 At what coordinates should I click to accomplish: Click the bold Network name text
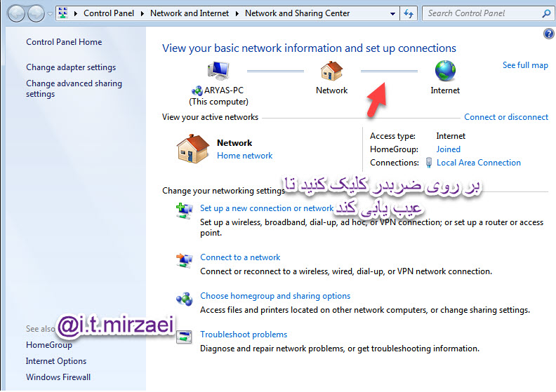[x=234, y=143]
